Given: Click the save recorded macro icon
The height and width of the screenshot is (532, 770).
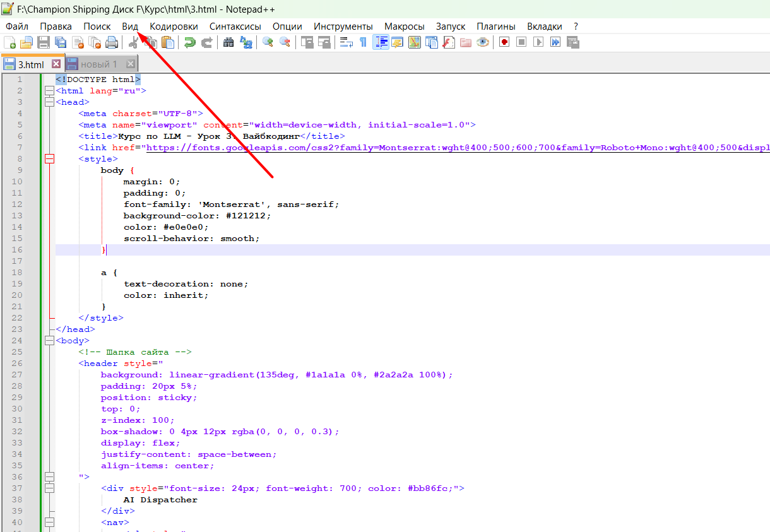Looking at the screenshot, I should coord(573,42).
